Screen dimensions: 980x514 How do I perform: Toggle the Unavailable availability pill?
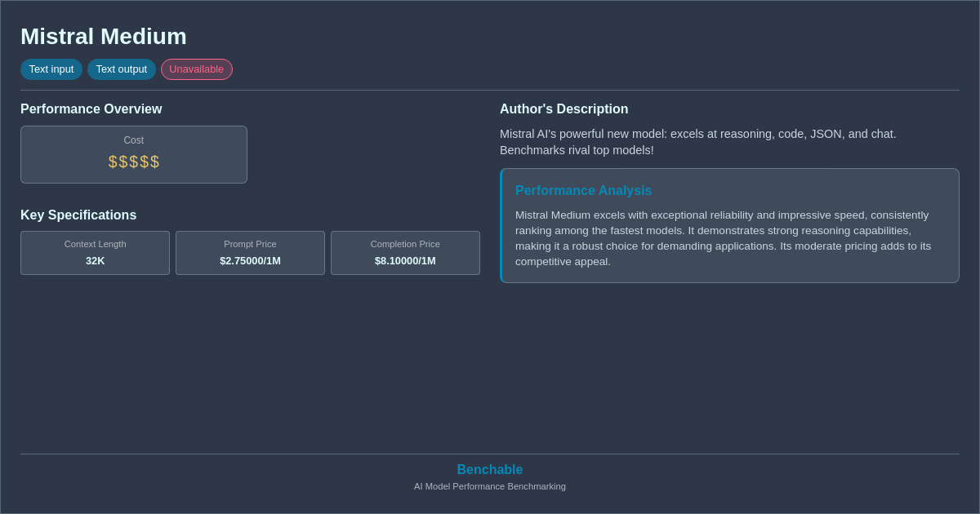pyautogui.click(x=196, y=69)
